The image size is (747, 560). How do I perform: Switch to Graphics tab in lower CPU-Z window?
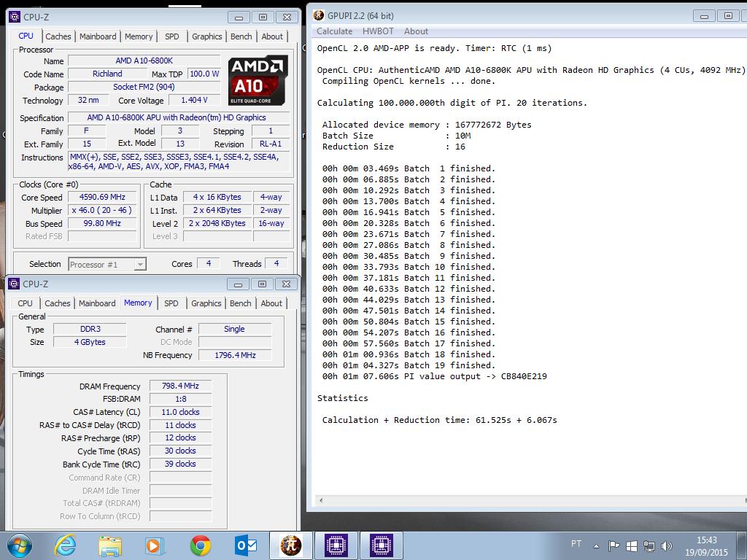click(x=206, y=303)
